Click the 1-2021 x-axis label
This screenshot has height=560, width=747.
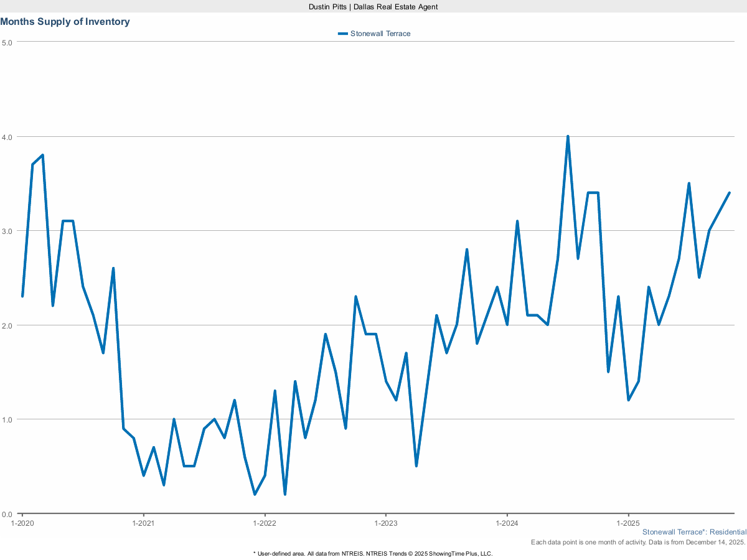(x=144, y=523)
